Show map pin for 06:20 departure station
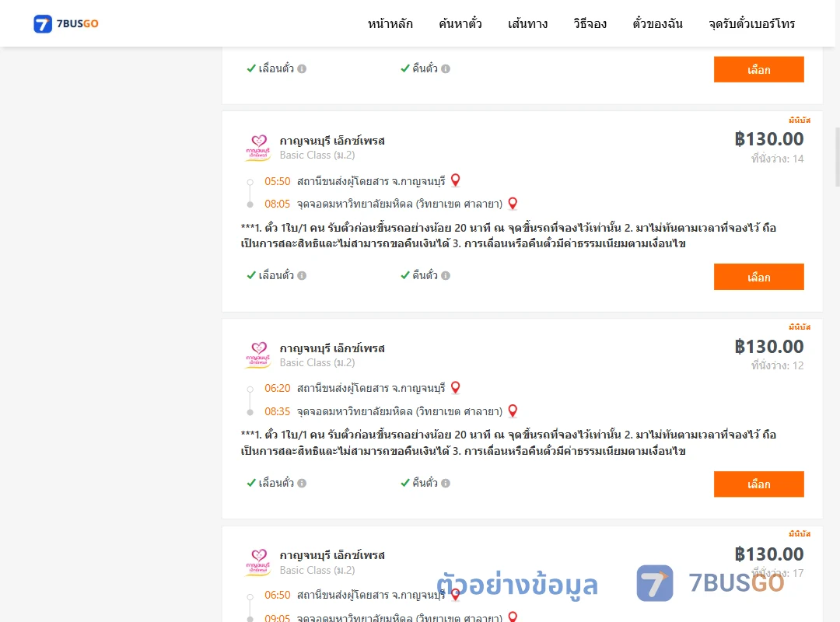 pyautogui.click(x=455, y=388)
